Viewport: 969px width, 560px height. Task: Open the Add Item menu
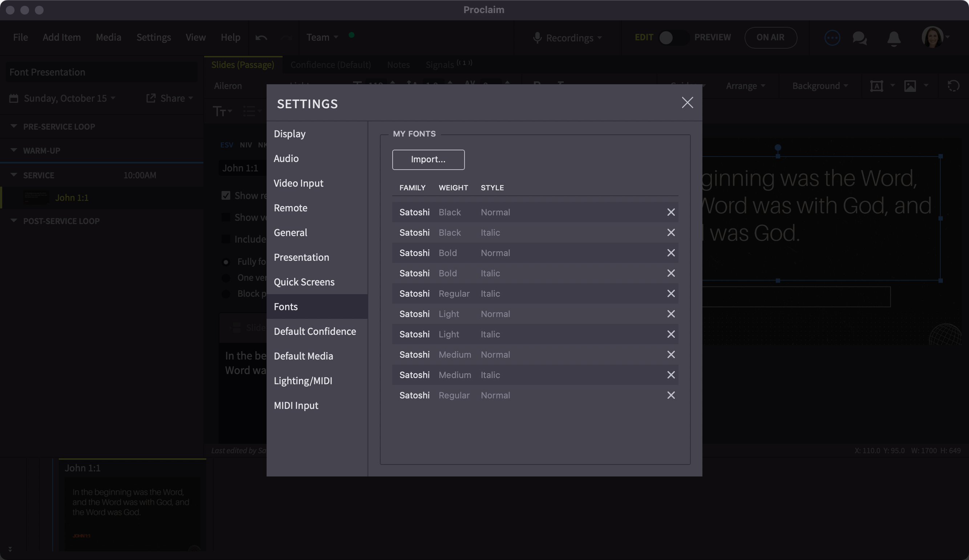[61, 37]
